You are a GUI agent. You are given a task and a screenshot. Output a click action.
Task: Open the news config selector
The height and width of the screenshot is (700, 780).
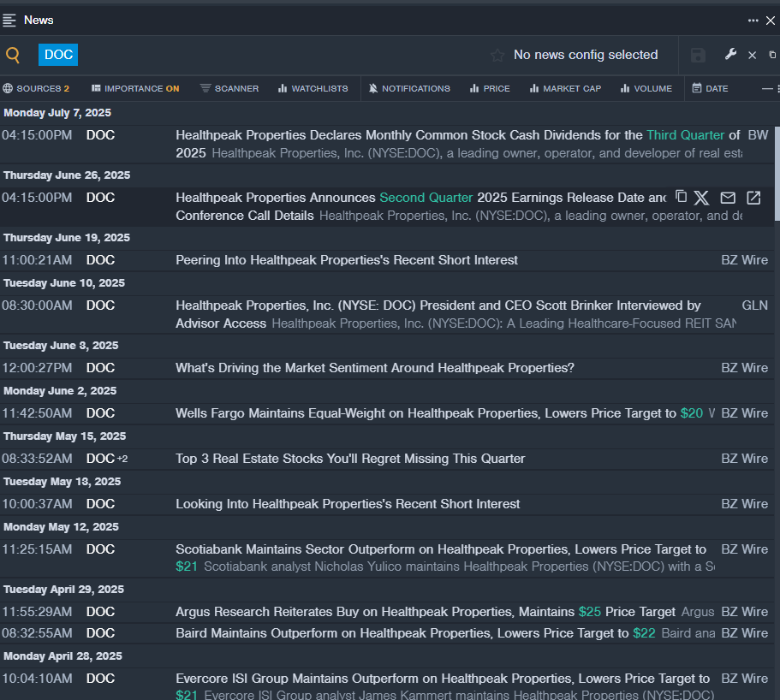coord(586,55)
